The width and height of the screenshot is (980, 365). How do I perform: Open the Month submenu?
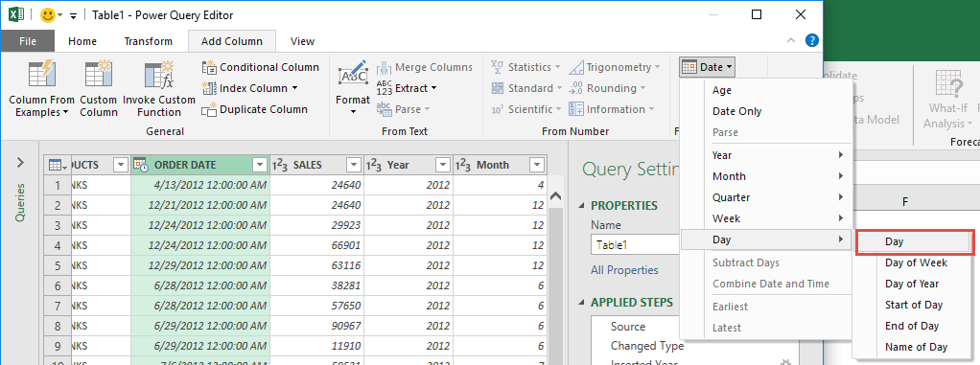[x=765, y=176]
